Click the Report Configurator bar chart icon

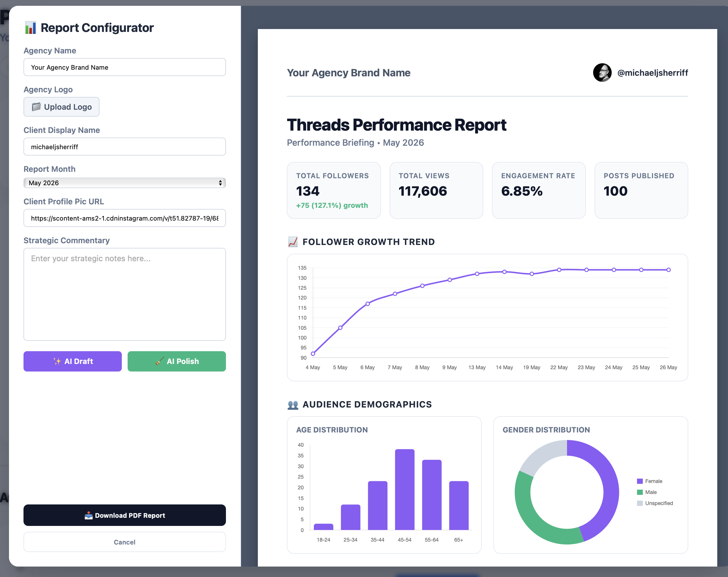(30, 28)
